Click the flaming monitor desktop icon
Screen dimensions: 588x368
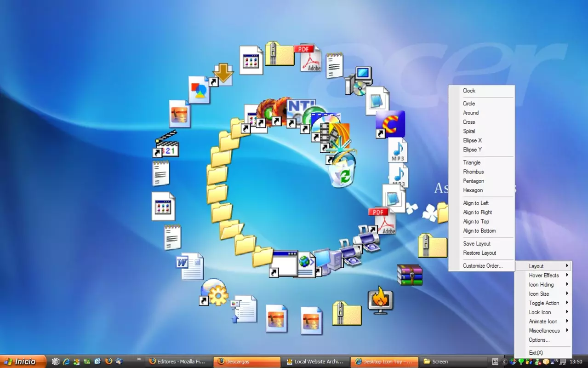[x=380, y=300]
